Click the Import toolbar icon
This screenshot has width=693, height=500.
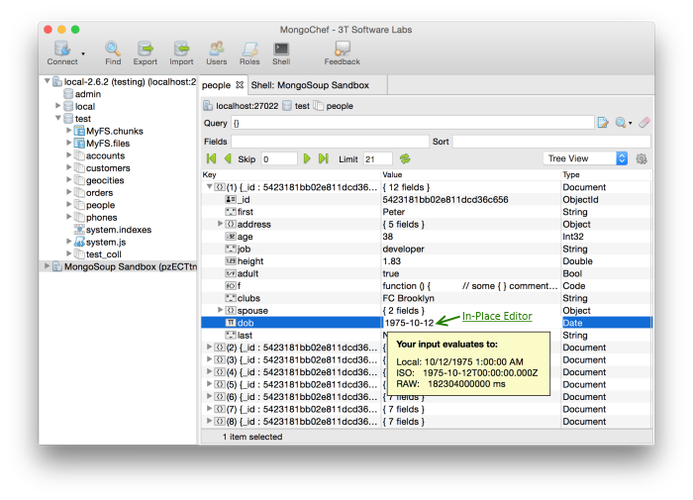click(181, 53)
